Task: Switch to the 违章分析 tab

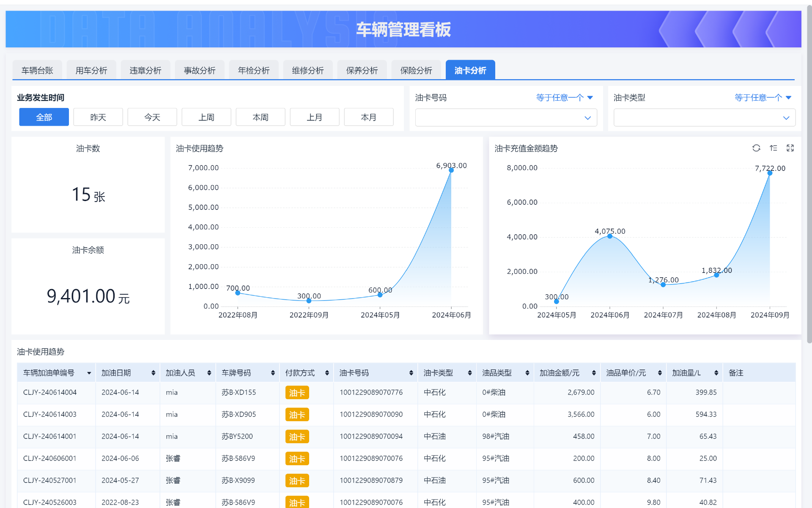Action: point(145,70)
